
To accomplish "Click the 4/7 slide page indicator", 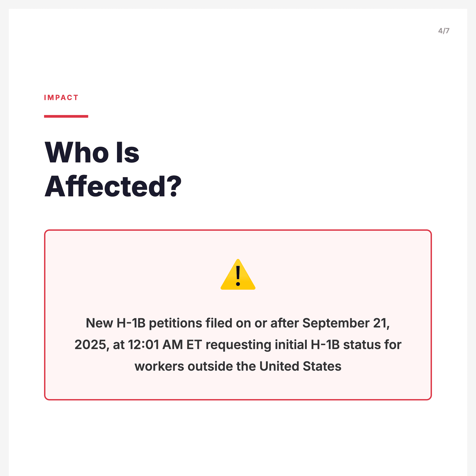I will tap(444, 31).
